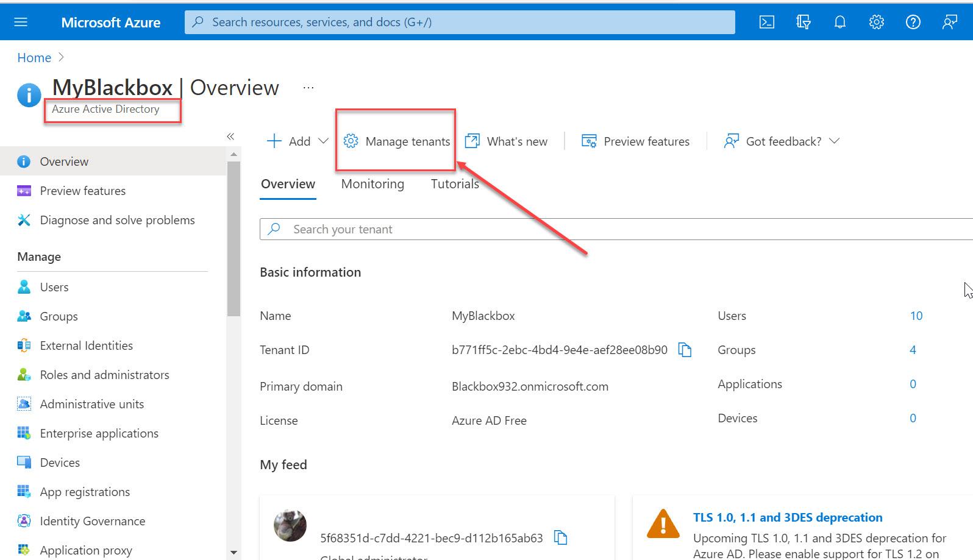
Task: Click the Applications count 0
Action: tap(913, 384)
